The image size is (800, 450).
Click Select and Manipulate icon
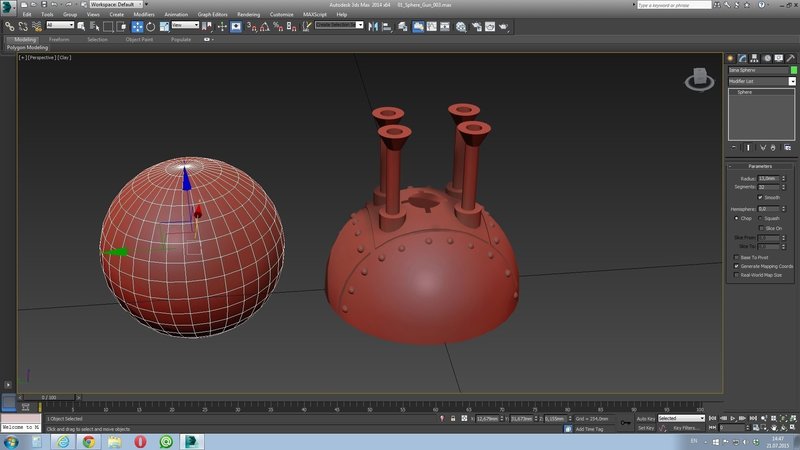coord(222,26)
